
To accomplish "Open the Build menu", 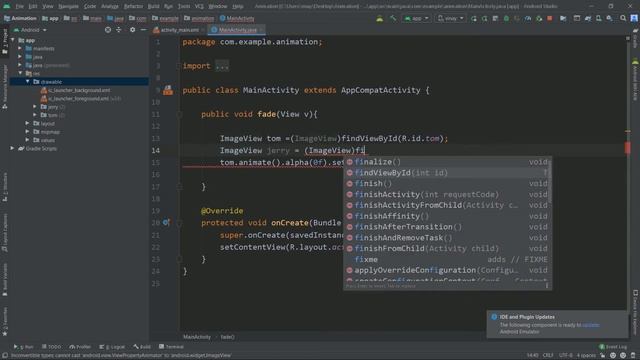I will tap(153, 6).
